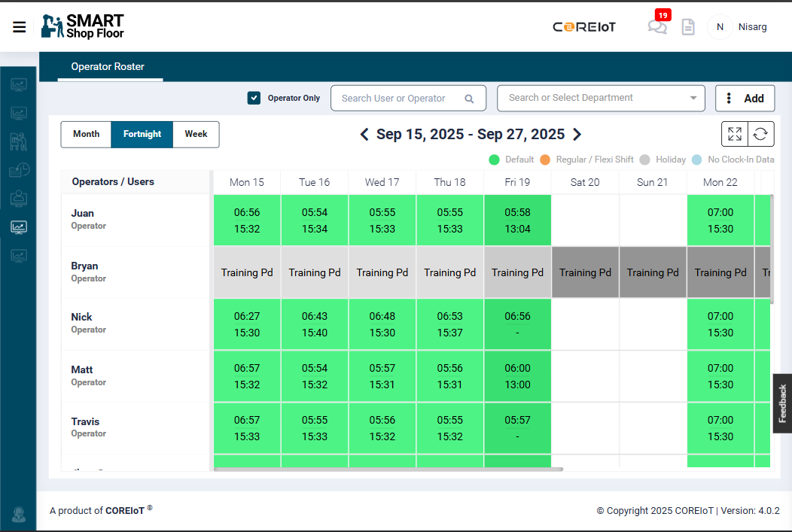Expand the Select Department dropdown
This screenshot has height=532, width=792.
tap(693, 98)
